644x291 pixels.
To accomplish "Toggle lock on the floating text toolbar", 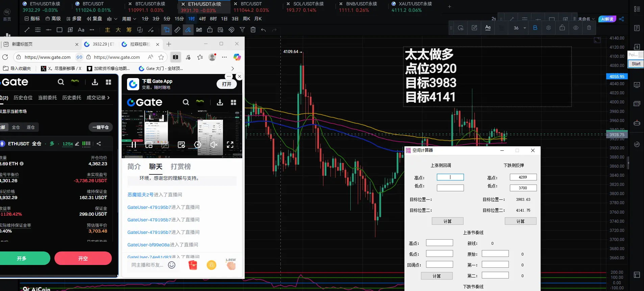I will [x=562, y=28].
